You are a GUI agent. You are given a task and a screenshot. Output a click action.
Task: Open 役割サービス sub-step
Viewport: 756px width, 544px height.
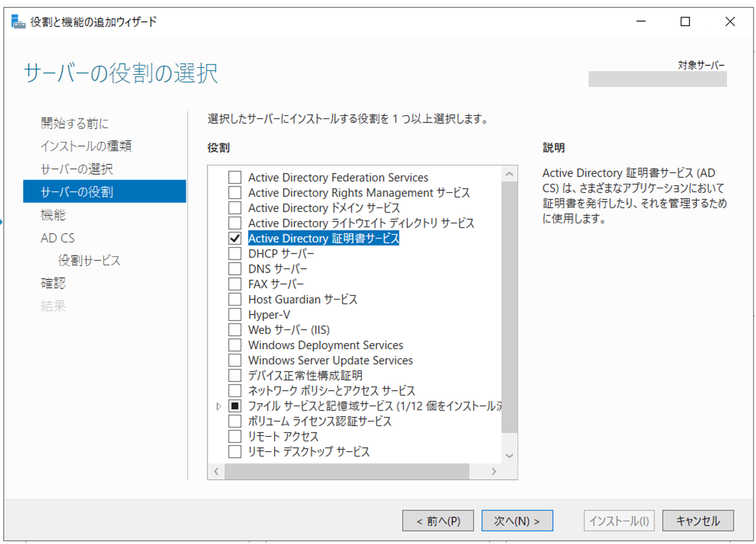89,261
